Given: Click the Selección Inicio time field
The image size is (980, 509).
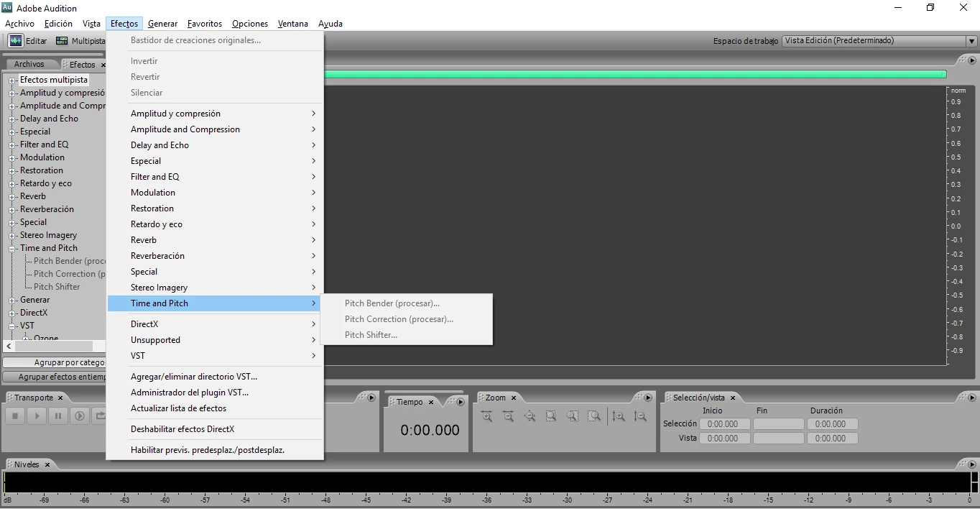Looking at the screenshot, I should pyautogui.click(x=724, y=424).
